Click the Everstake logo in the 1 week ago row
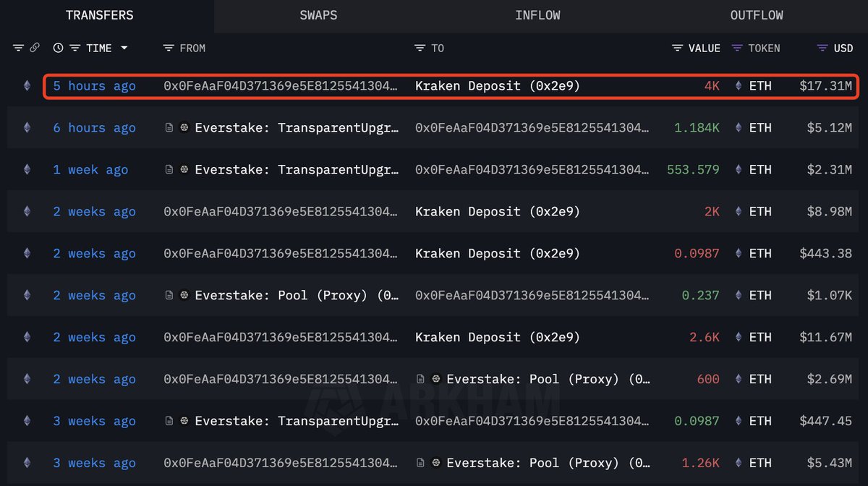 (184, 170)
